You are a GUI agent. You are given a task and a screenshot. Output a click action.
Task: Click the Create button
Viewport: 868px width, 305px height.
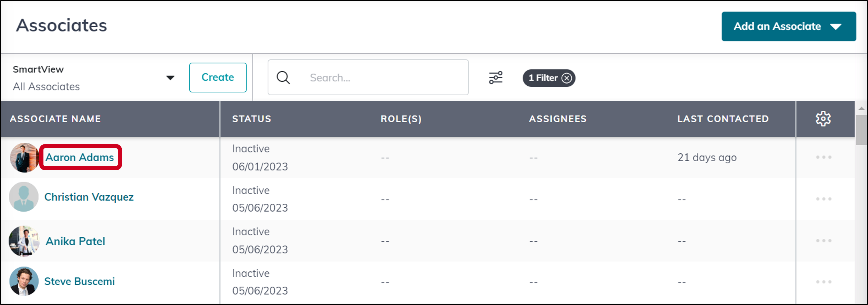(218, 77)
